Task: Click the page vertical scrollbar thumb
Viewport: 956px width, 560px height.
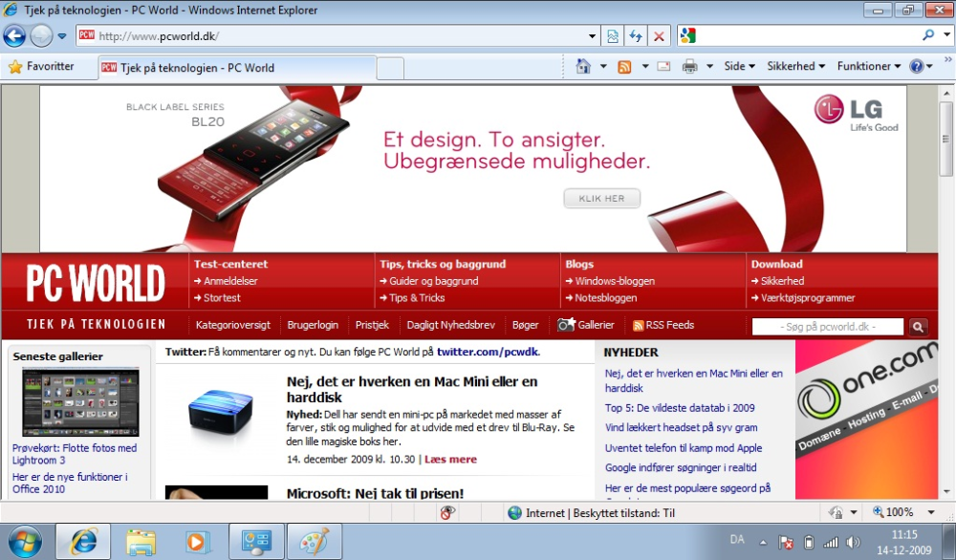Action: (x=946, y=139)
